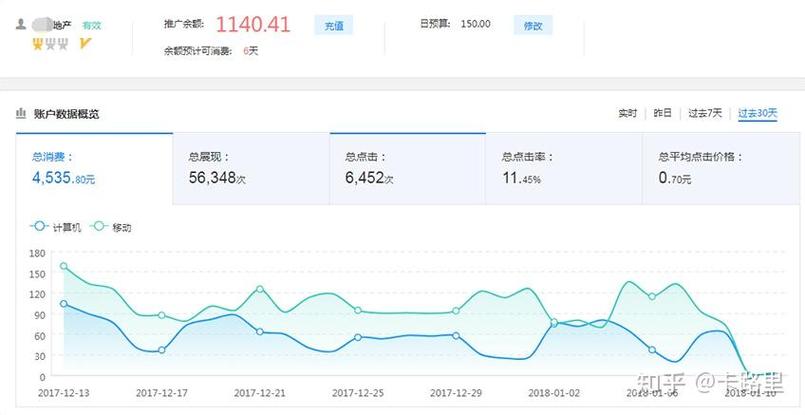Toggle the 计算机 legend series
Viewport: 805px width, 415px height.
pos(55,227)
